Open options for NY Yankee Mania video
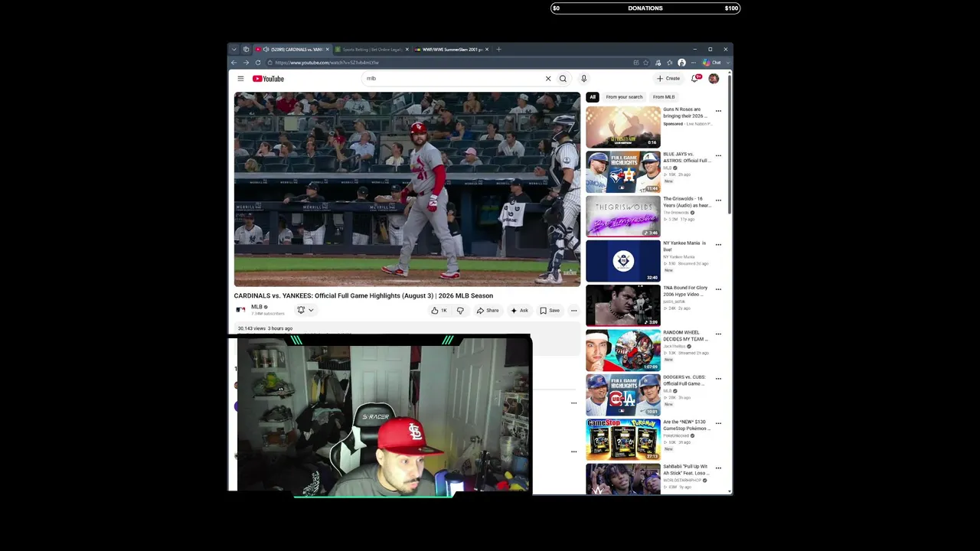Viewport: 980px width, 551px height. 718,245
